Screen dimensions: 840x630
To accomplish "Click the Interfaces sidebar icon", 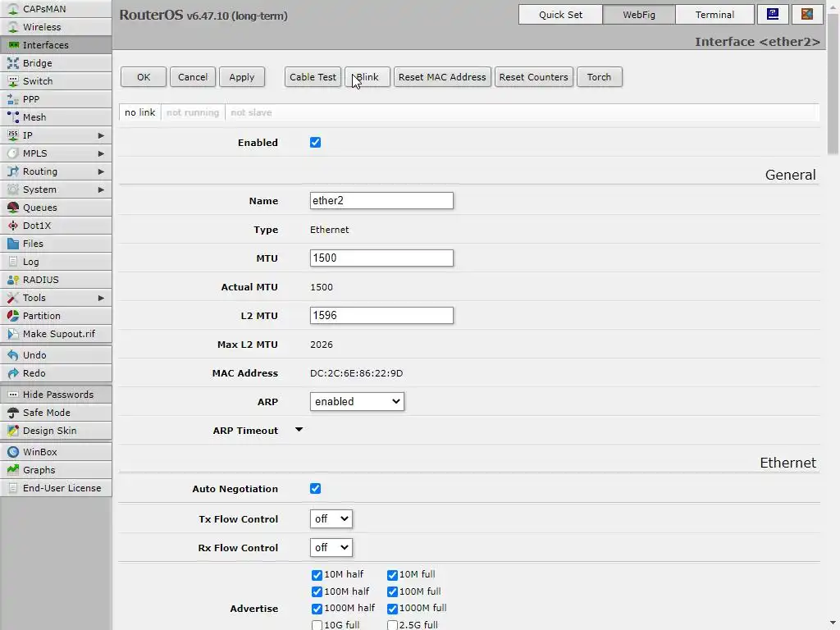I will tap(13, 45).
